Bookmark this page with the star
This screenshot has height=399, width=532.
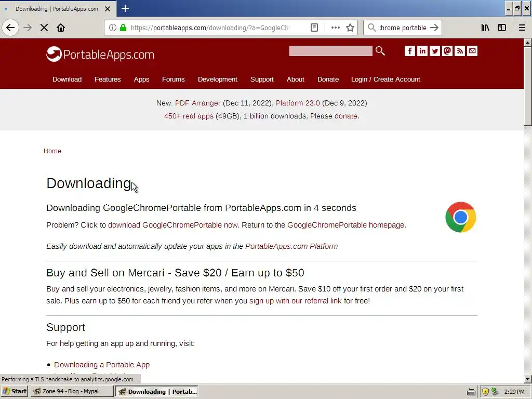350,28
